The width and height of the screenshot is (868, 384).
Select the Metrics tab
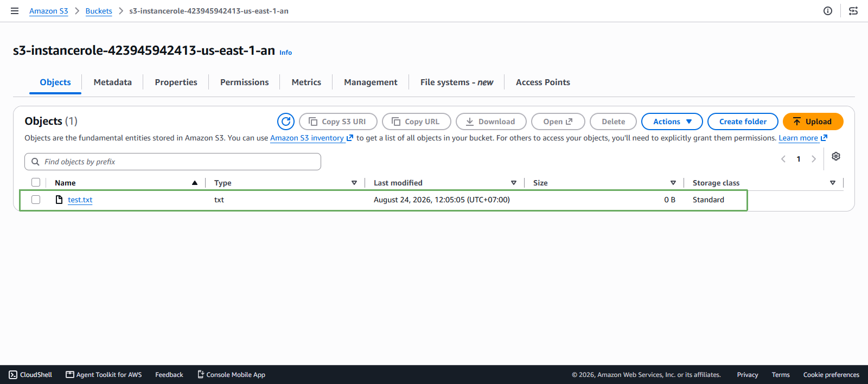tap(307, 82)
